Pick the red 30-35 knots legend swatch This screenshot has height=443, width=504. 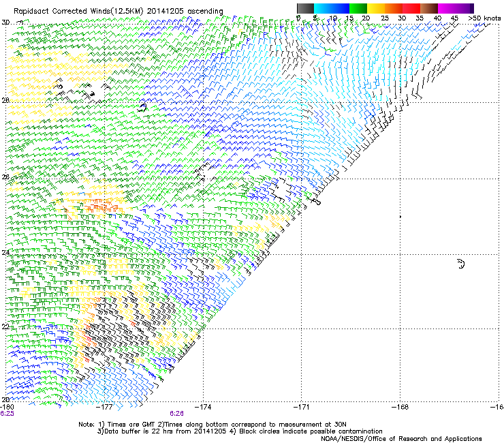coord(411,8)
